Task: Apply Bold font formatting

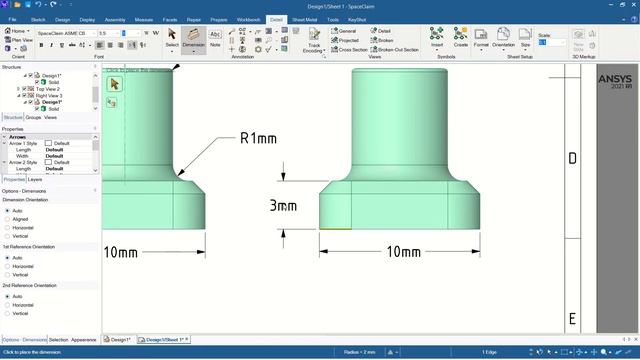Action: (41, 45)
